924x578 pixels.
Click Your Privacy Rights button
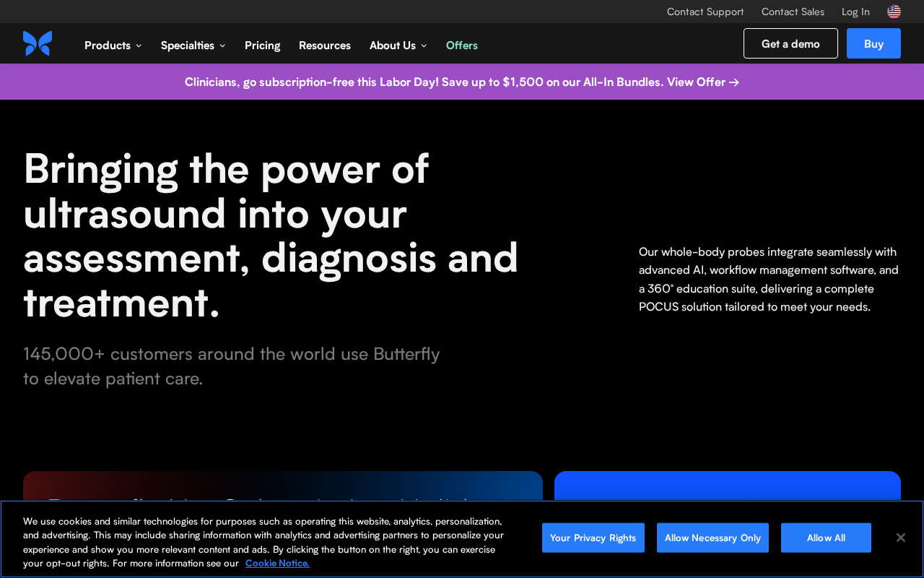click(x=593, y=538)
